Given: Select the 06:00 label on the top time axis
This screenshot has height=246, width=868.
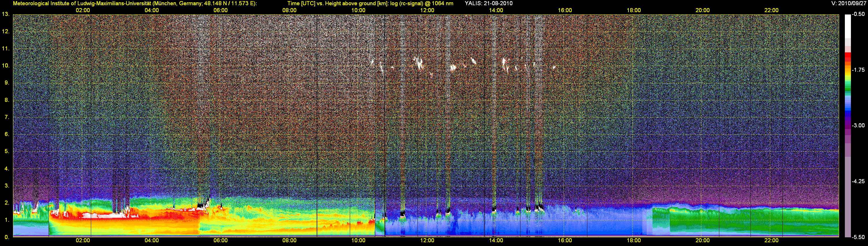Looking at the screenshot, I should [x=221, y=10].
